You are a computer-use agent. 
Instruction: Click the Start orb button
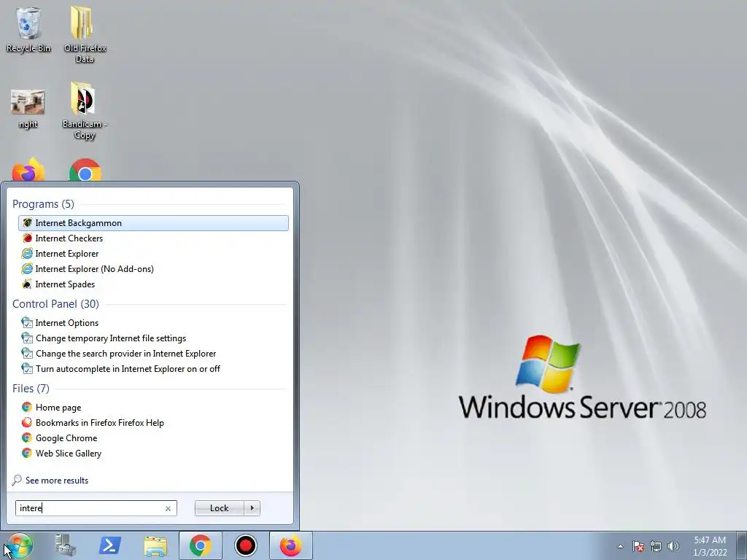point(19,545)
